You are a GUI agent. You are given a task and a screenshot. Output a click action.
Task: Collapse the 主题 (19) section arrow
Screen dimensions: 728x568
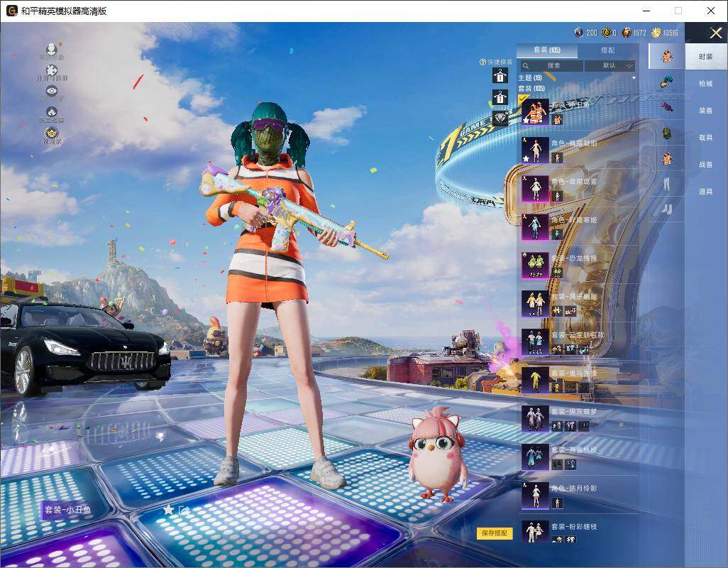point(634,78)
